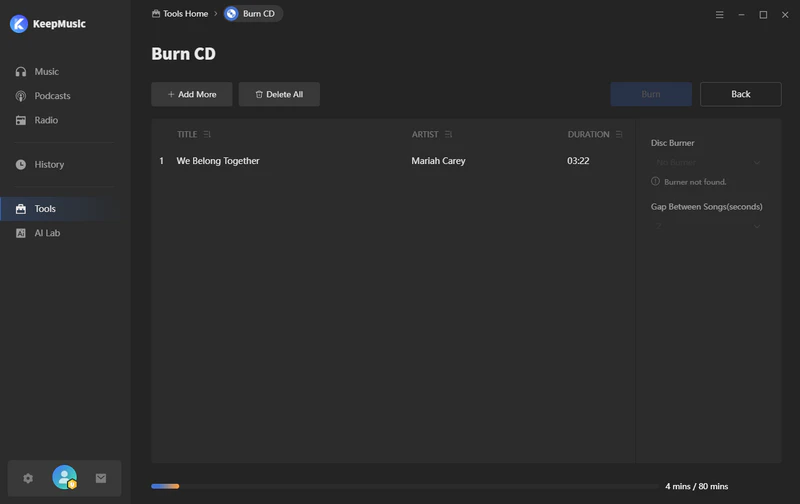Click the Back button
The image size is (800, 504).
click(741, 94)
